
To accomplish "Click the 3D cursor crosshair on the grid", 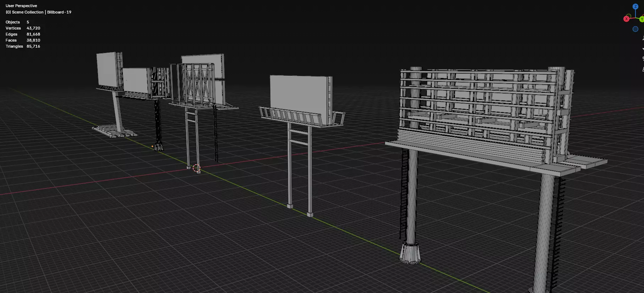I will tap(196, 168).
